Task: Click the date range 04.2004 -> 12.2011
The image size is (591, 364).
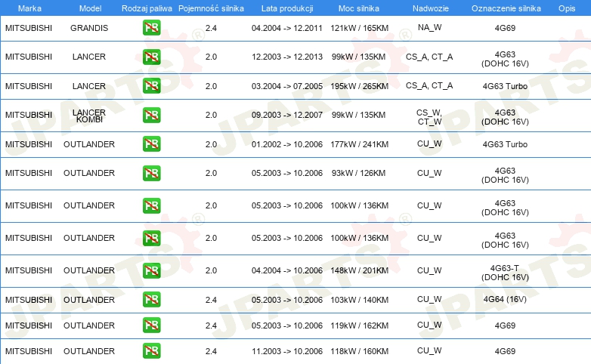Action: pos(287,28)
